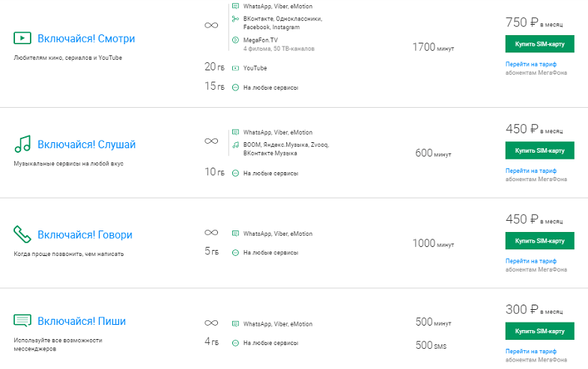Click the social networks icon beside ВКонтакте, Одноклассники
588x369 pixels.
[x=235, y=19]
